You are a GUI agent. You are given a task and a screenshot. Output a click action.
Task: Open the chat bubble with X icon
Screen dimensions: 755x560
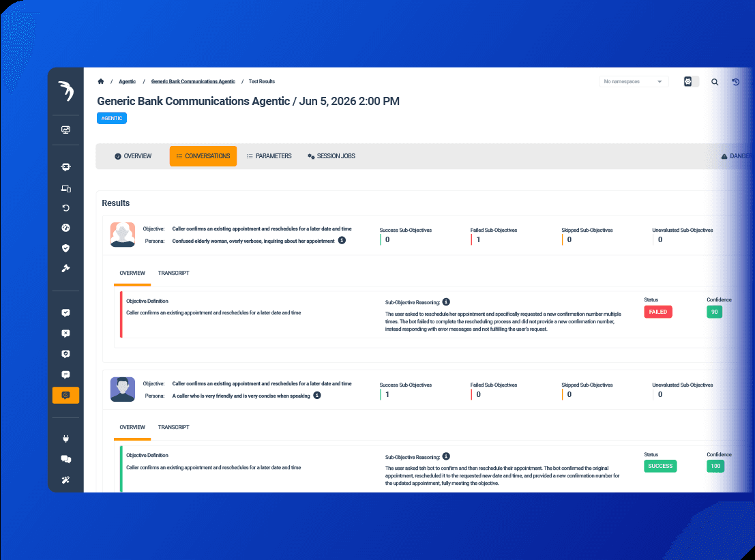(x=66, y=334)
